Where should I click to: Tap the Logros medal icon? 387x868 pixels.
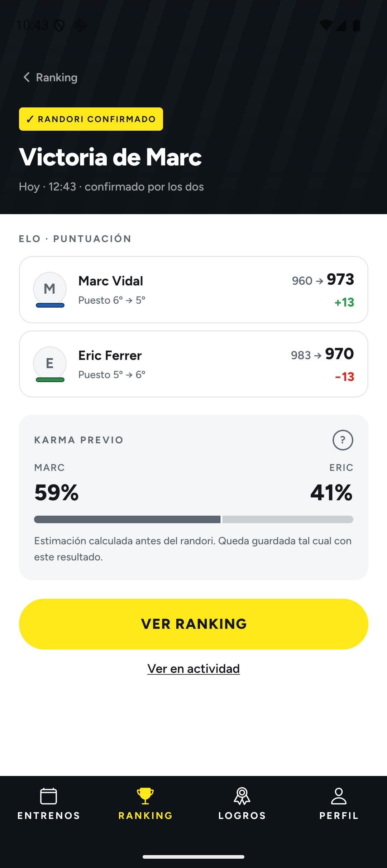242,796
